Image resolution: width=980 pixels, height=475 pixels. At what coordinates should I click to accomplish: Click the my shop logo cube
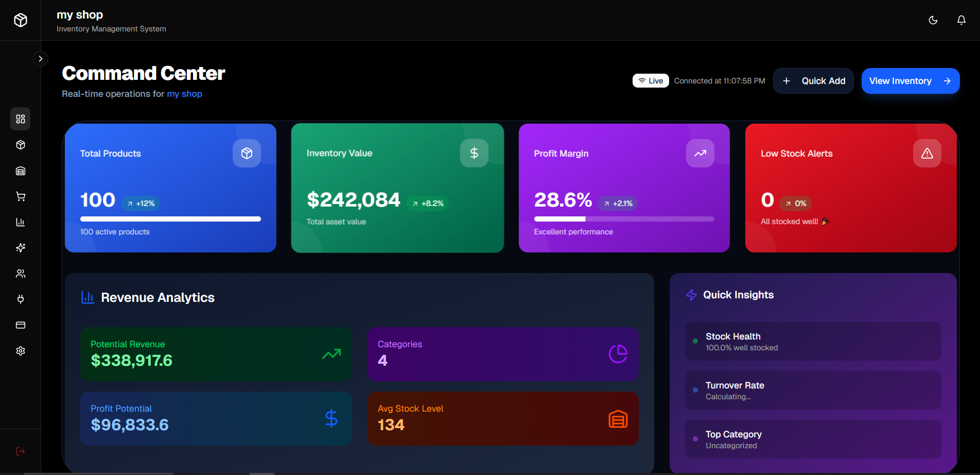click(20, 20)
